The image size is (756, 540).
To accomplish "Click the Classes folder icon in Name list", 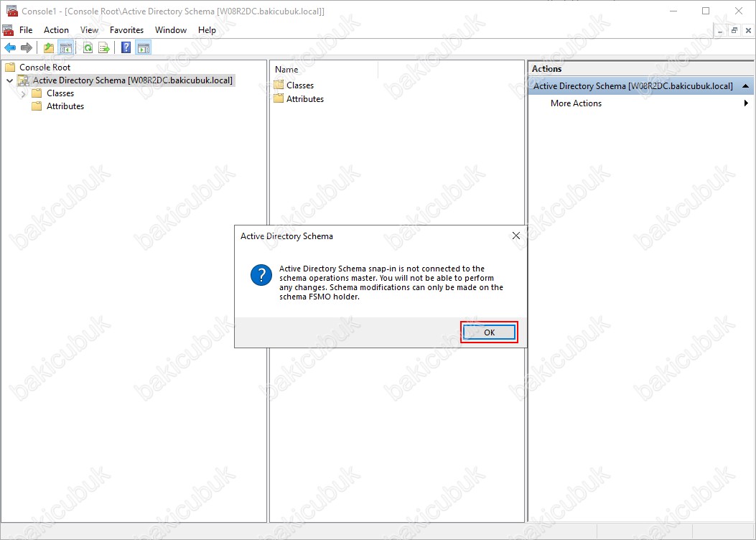I will coord(278,85).
